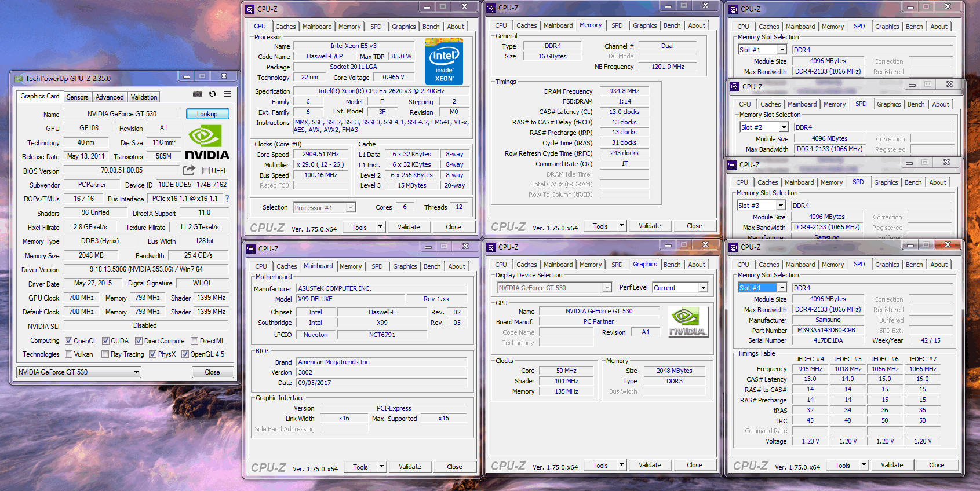Open Tools dropdown arrow in Processor window
Image resolution: width=980 pixels, height=491 pixels.
(x=381, y=227)
